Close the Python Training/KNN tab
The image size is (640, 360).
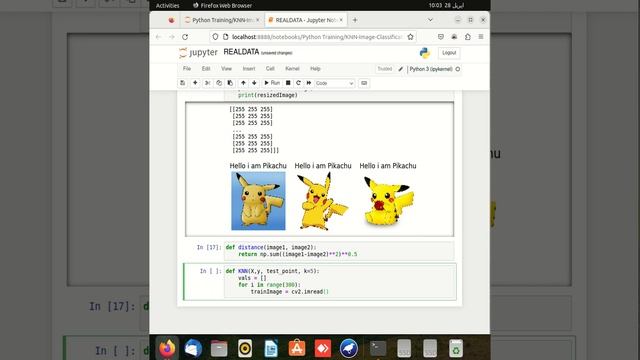click(x=258, y=20)
